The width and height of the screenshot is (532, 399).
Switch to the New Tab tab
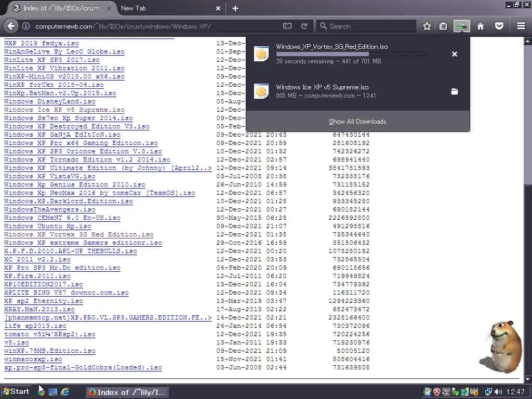[x=170, y=8]
